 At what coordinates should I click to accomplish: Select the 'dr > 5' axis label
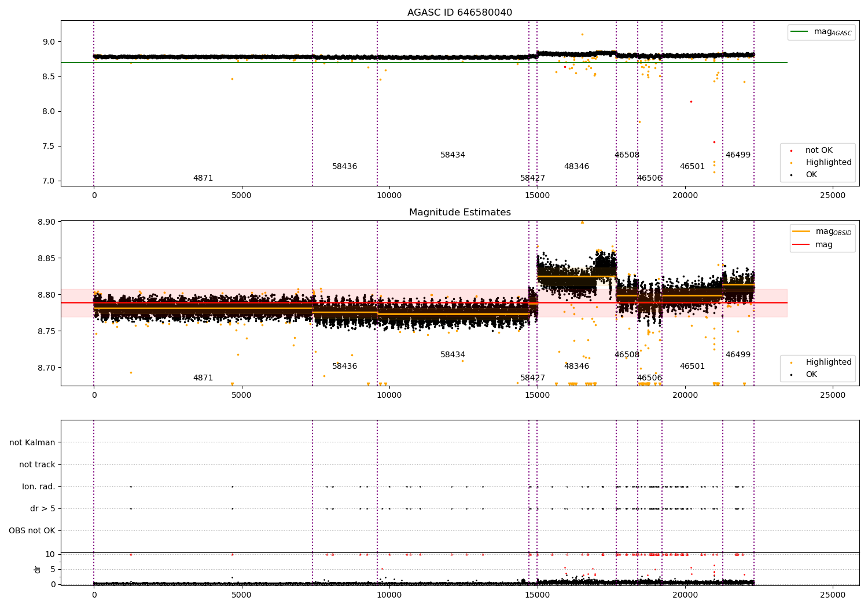click(x=43, y=509)
